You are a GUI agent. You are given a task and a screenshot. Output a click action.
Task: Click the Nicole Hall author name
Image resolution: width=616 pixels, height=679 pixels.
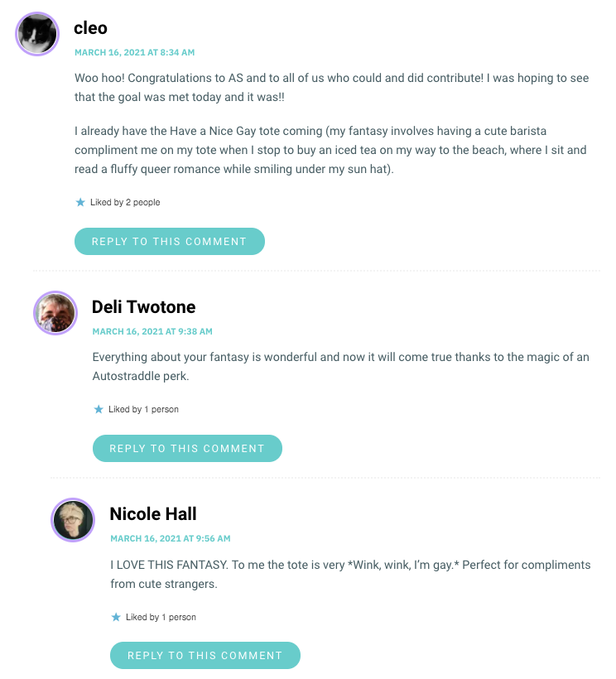point(153,514)
